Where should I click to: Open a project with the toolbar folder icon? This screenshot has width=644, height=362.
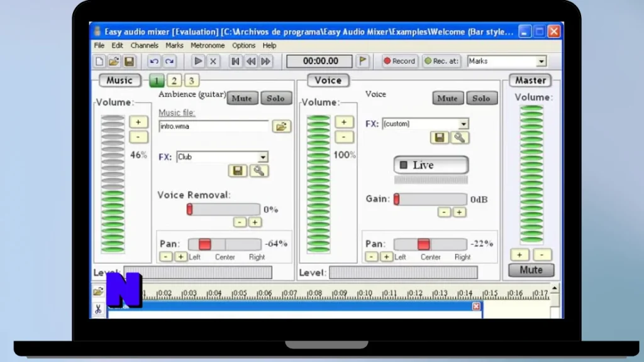point(114,61)
